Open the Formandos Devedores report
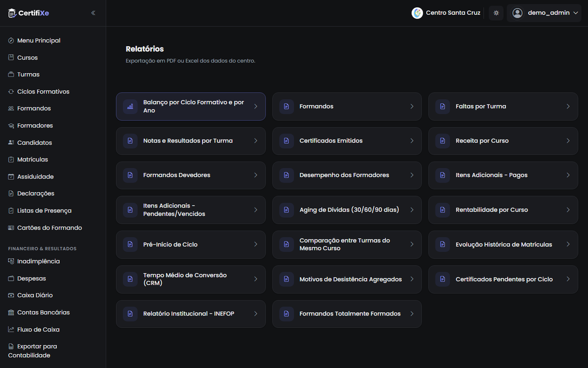The width and height of the screenshot is (588, 368). tap(191, 175)
